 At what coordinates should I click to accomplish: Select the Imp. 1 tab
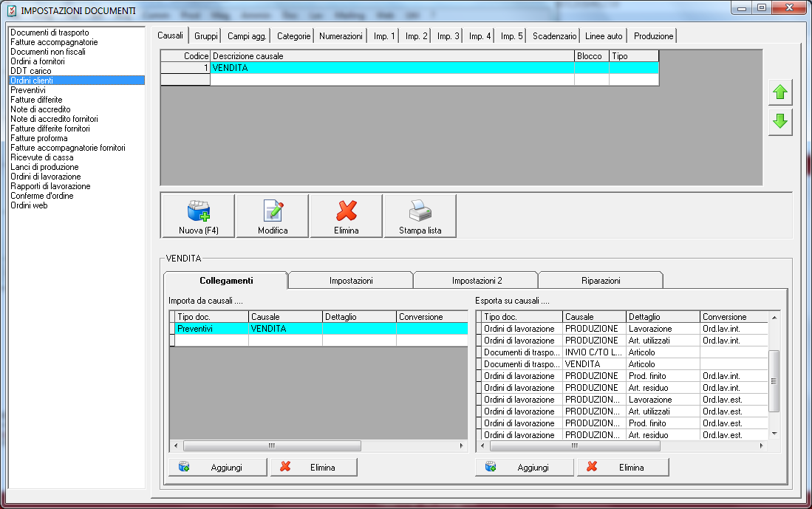384,35
